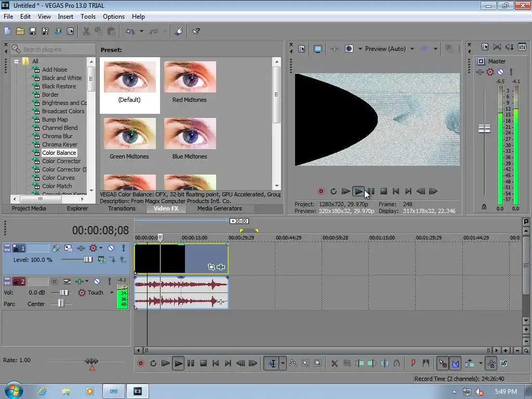The width and height of the screenshot is (532, 399).
Task: Choose the Blue Midtones preset thumbnail
Action: 190,134
